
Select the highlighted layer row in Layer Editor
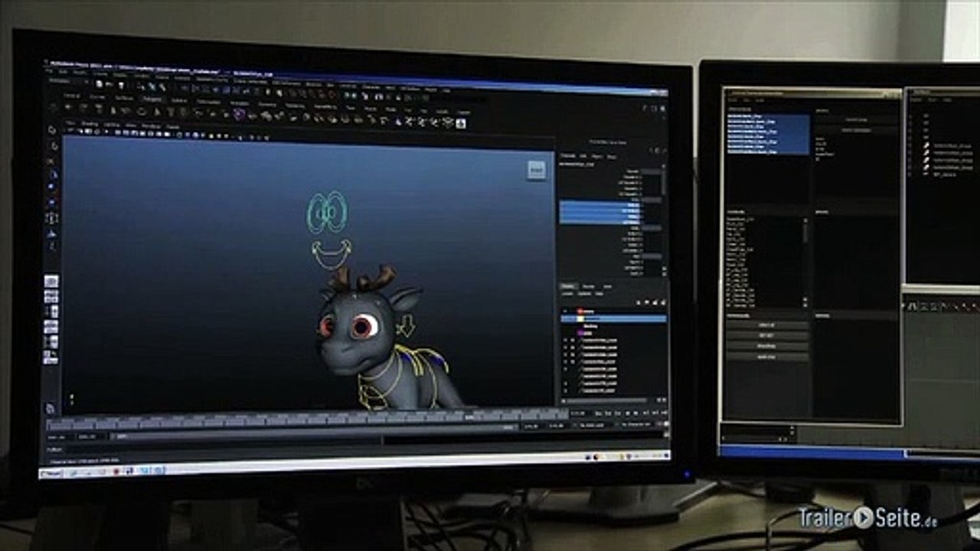point(613,318)
